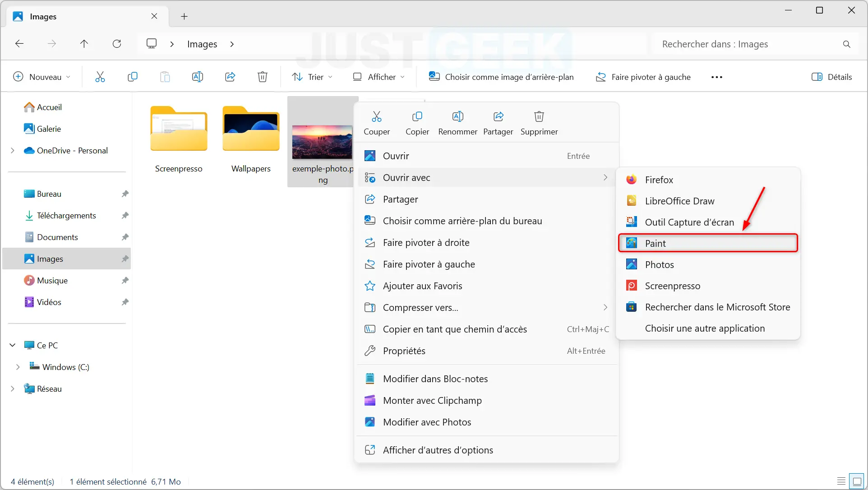Click Copier en tant que chemin d'accès
The image size is (868, 490).
[487, 329]
